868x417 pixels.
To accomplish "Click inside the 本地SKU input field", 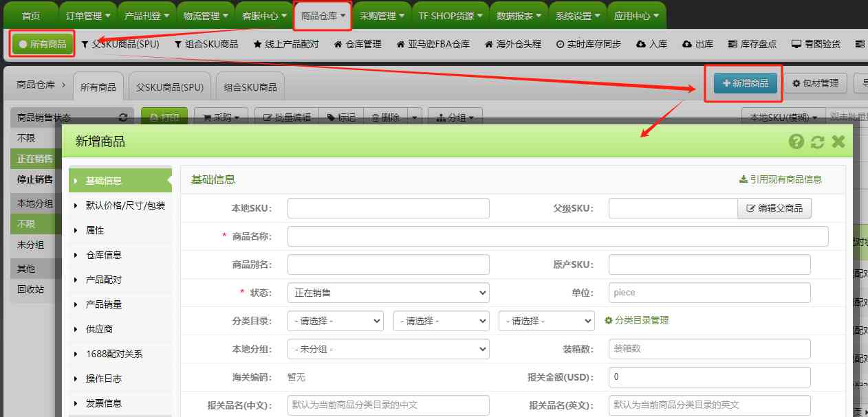I will click(388, 207).
